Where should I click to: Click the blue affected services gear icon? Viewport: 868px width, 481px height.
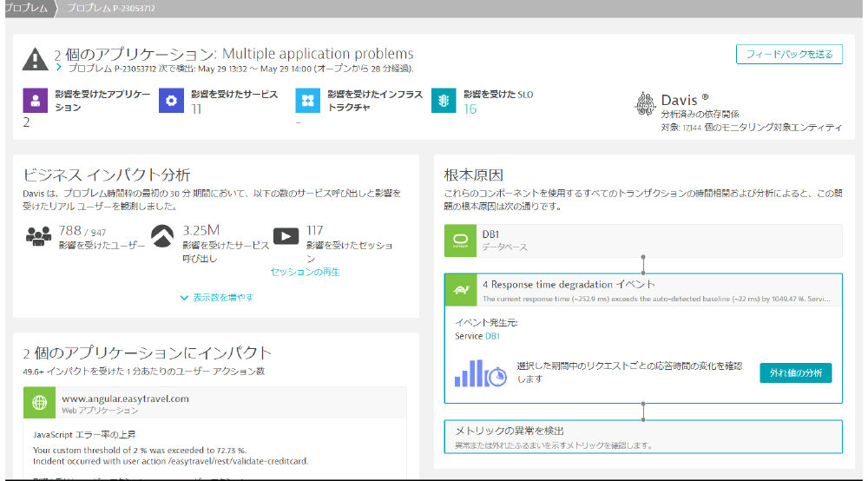pyautogui.click(x=171, y=100)
